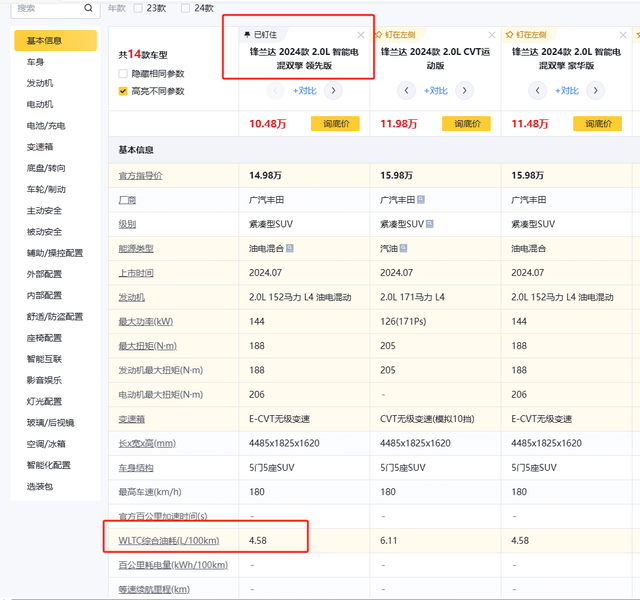Go to 主动安全 section

(44, 211)
